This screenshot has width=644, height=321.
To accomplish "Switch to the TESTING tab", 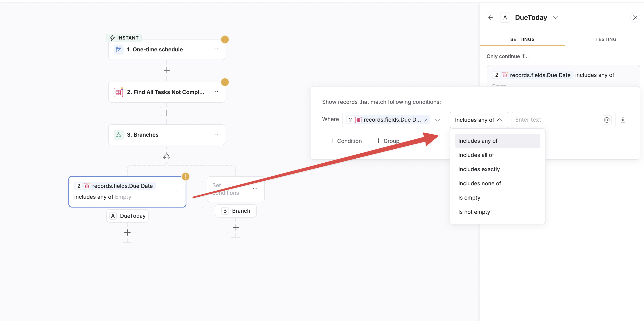I will [606, 39].
